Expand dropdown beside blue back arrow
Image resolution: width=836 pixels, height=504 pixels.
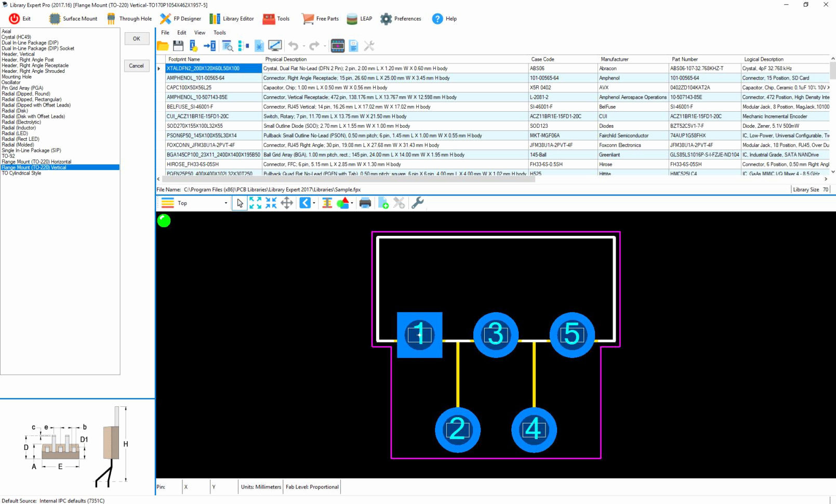coord(314,203)
